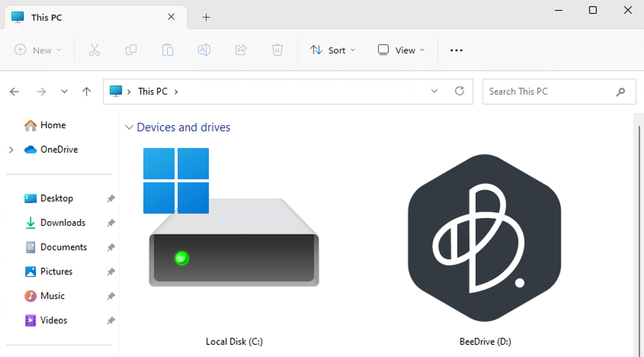Go back using the back arrow

click(14, 92)
